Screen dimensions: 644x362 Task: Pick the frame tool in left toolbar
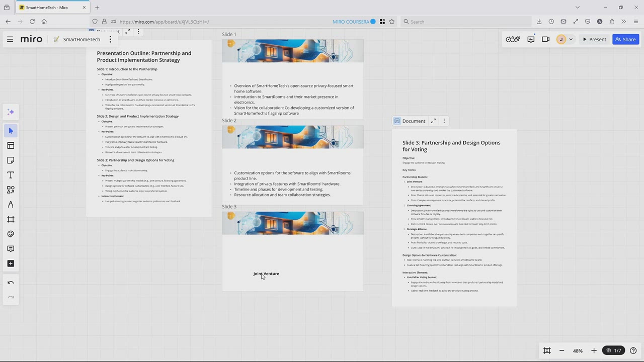pyautogui.click(x=11, y=219)
